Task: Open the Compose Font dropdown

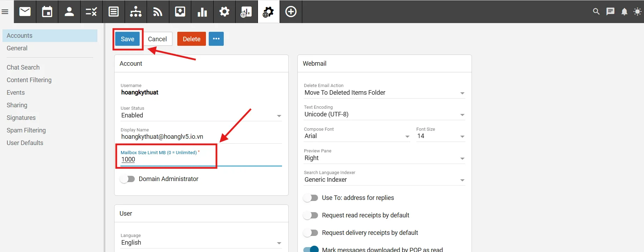Action: tap(356, 136)
